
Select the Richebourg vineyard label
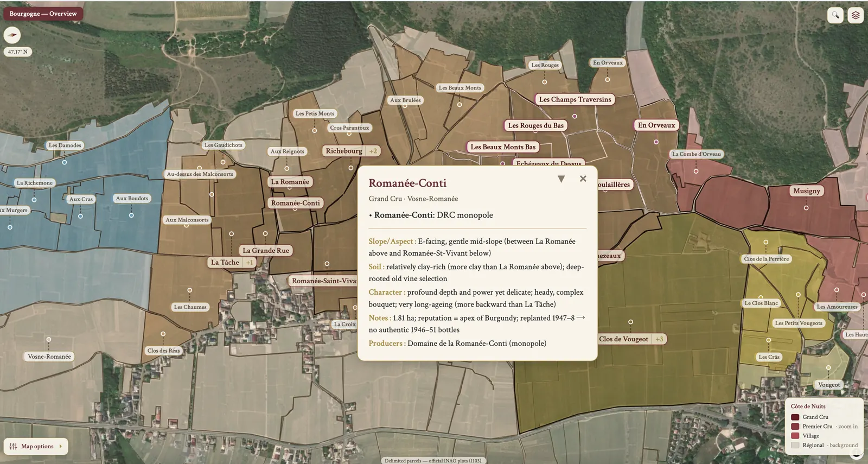point(344,151)
